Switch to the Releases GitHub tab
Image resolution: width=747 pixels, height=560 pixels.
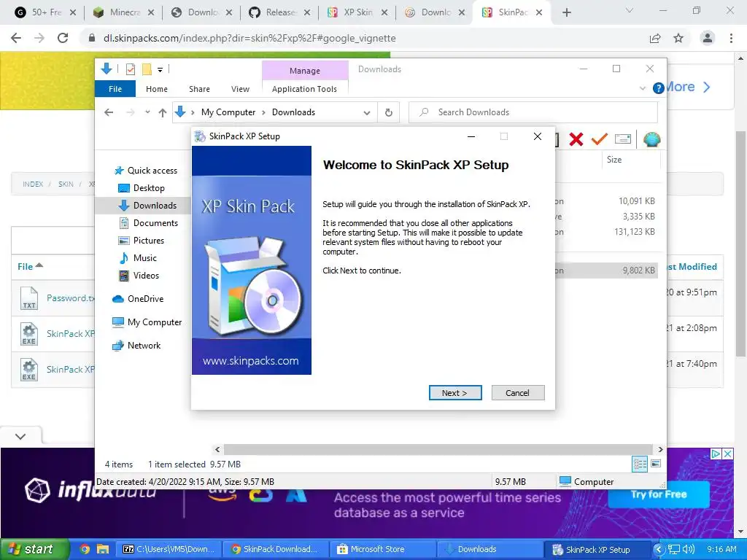point(280,12)
